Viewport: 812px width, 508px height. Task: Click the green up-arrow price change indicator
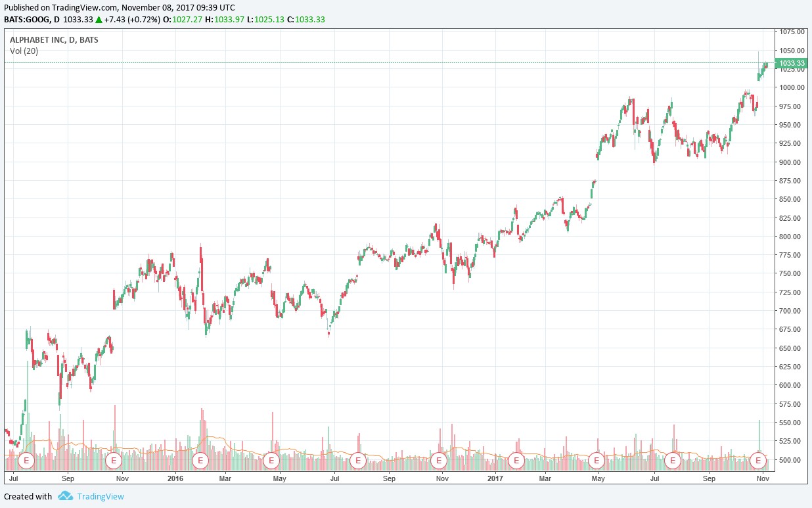click(100, 19)
